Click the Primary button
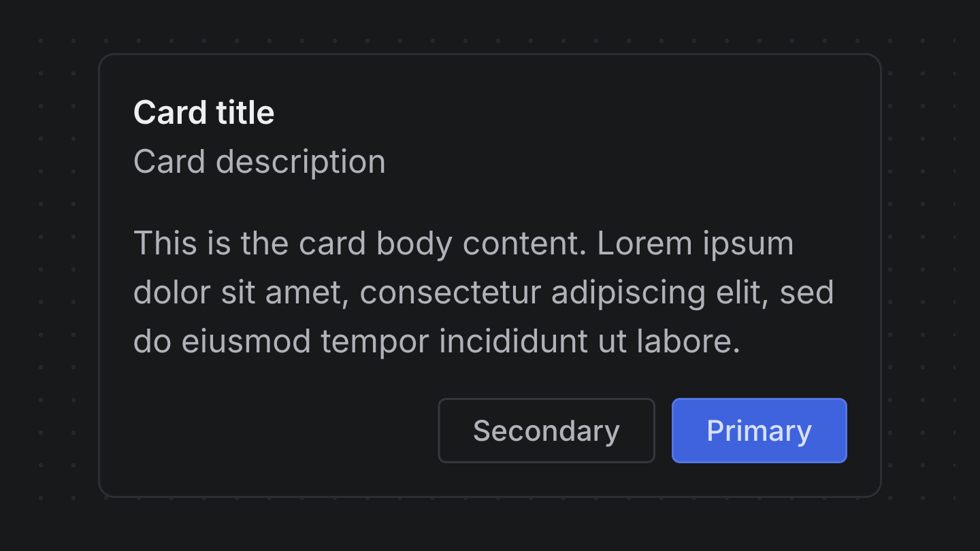Image resolution: width=980 pixels, height=551 pixels. click(759, 431)
